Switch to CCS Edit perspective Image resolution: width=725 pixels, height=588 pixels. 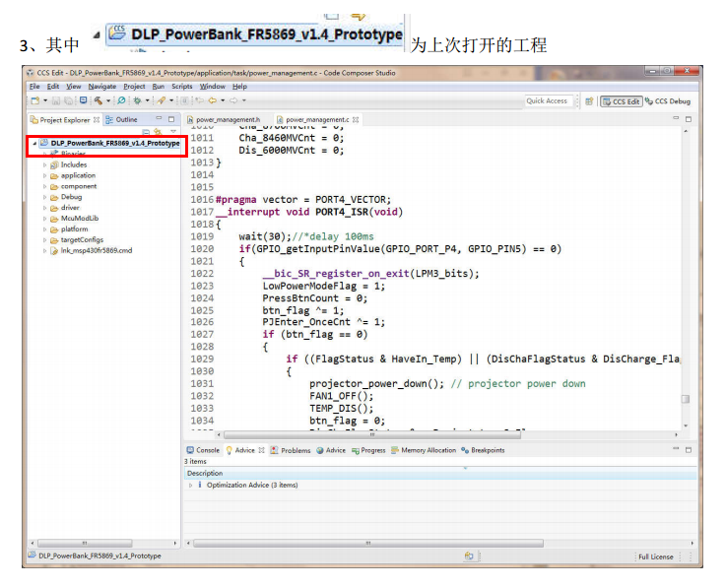[621, 101]
